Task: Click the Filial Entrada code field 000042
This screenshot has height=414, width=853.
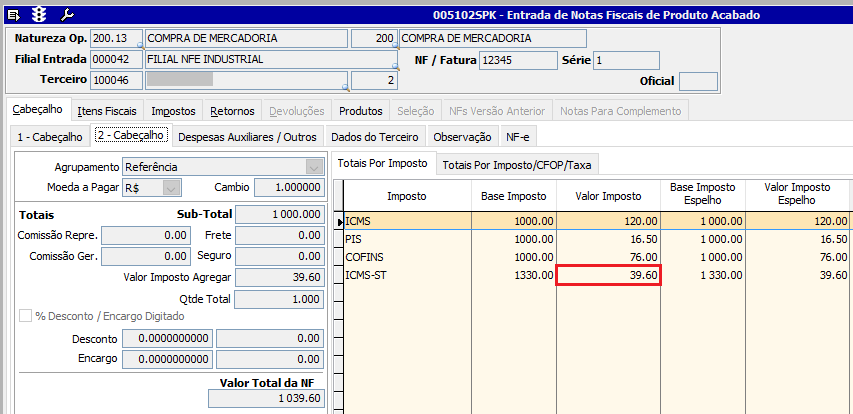Action: point(116,60)
